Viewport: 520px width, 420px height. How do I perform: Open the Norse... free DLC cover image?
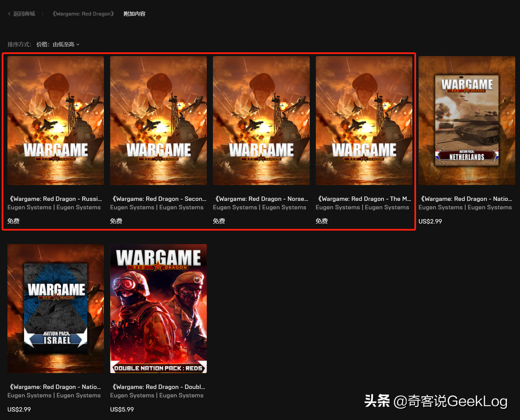coord(261,121)
